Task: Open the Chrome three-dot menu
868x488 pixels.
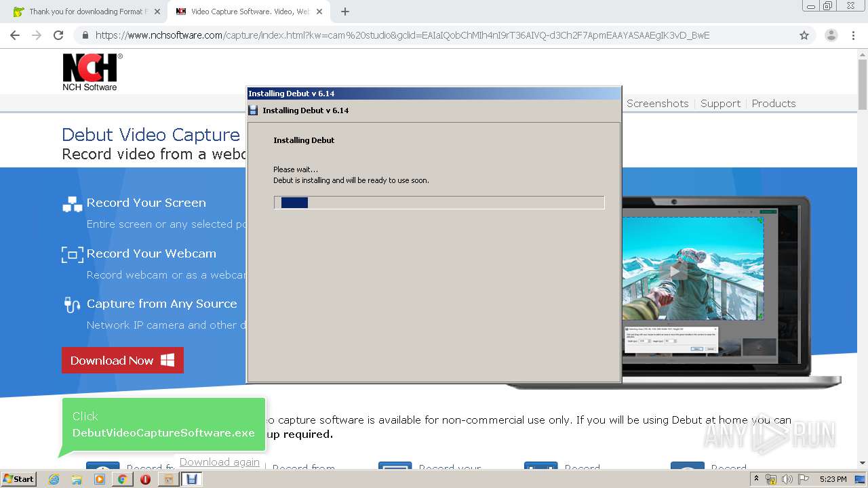Action: click(x=852, y=35)
